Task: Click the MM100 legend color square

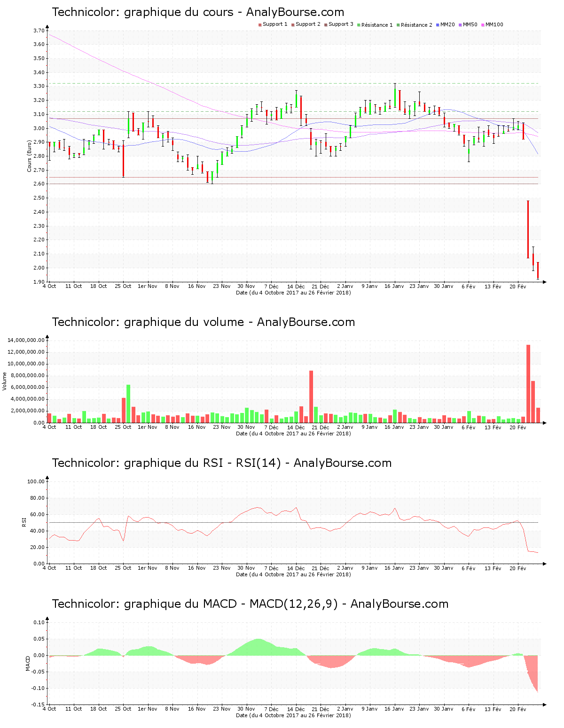Action: 483,25
